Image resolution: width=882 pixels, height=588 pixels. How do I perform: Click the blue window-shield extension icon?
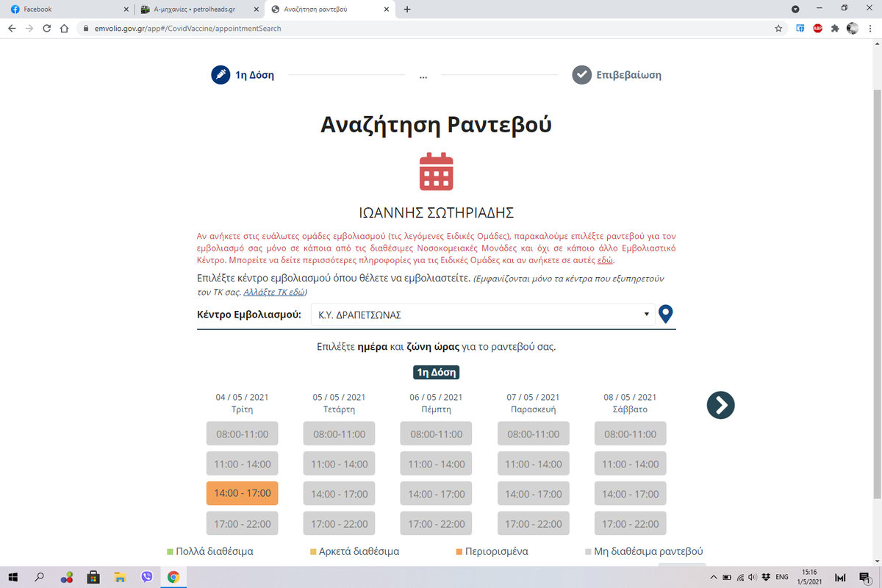click(x=800, y=29)
